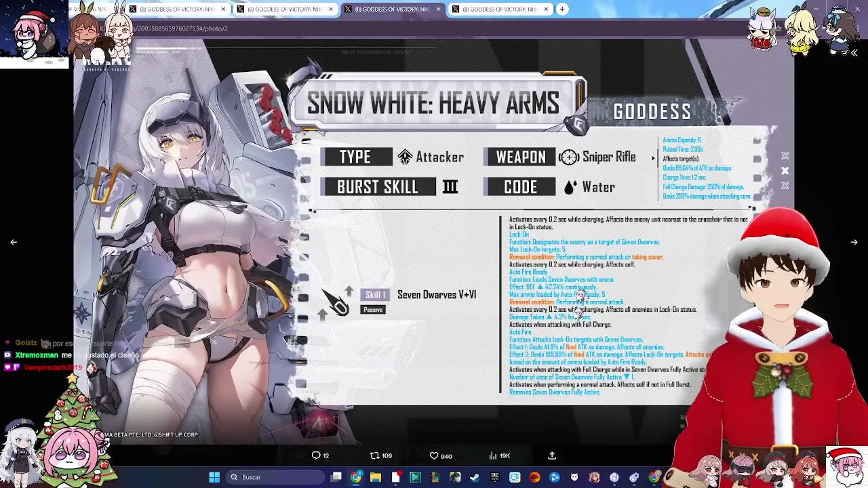
Task: Switch to the highlighted active Goddess of Victory tab
Action: pos(392,9)
